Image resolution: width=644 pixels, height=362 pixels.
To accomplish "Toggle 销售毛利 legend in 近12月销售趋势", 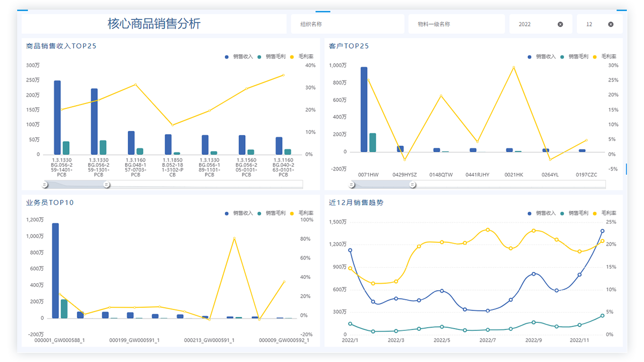I will point(574,213).
